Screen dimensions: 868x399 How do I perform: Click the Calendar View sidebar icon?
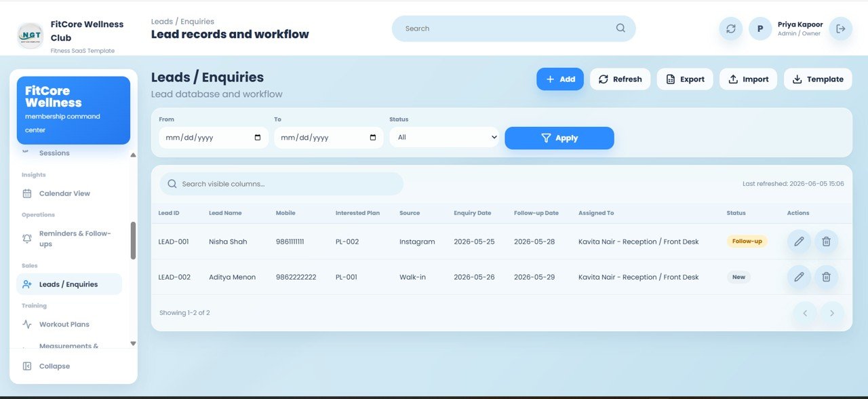(27, 193)
